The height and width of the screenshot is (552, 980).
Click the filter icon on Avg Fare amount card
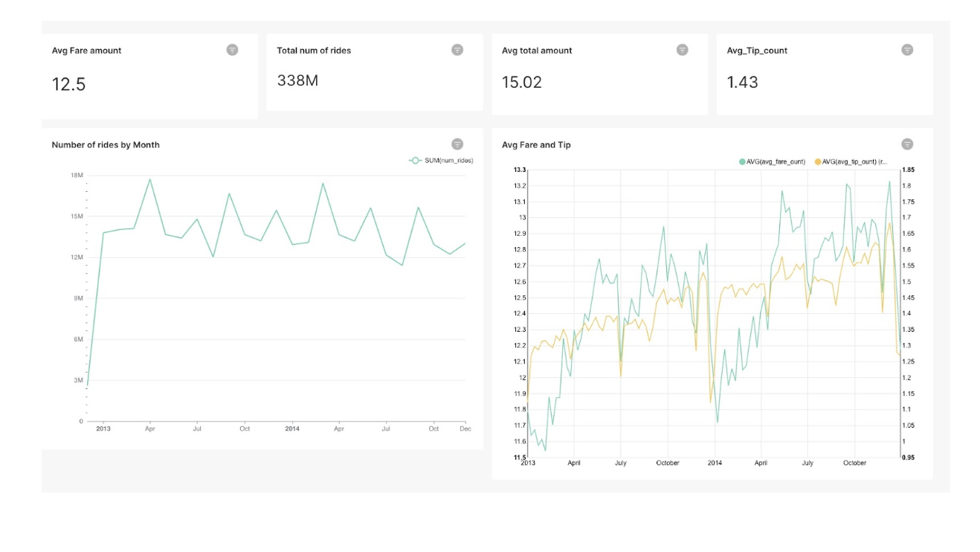(x=233, y=51)
